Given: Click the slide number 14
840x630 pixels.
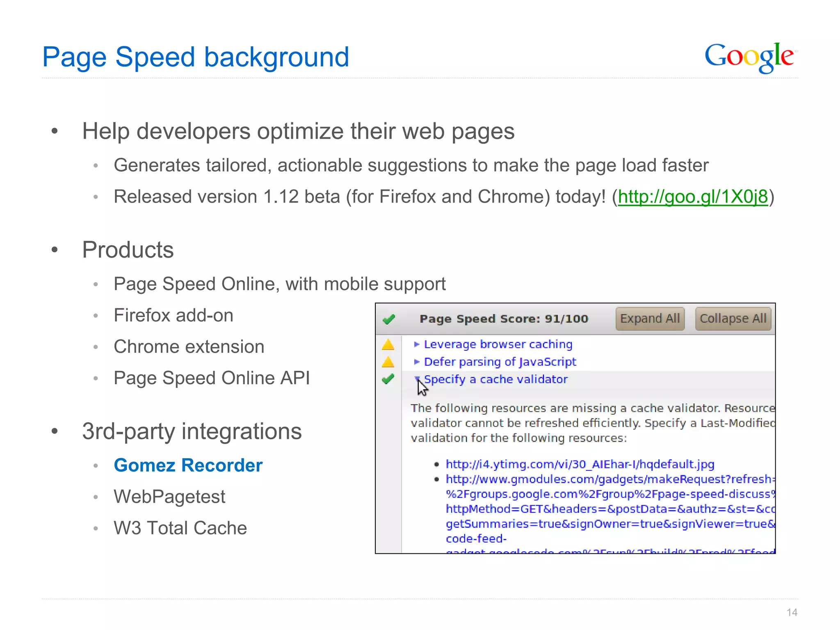Looking at the screenshot, I should tap(792, 612).
